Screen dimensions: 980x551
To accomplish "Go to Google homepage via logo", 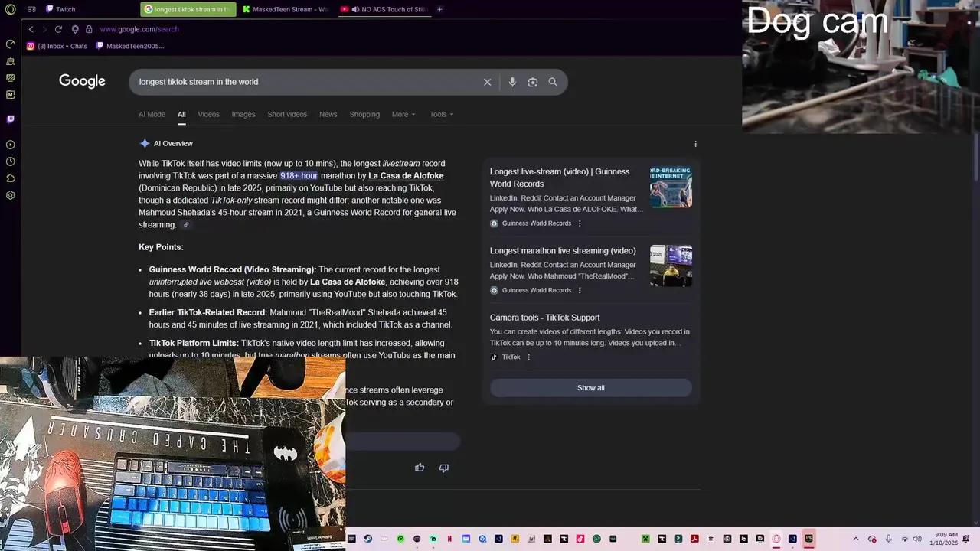I will [82, 82].
